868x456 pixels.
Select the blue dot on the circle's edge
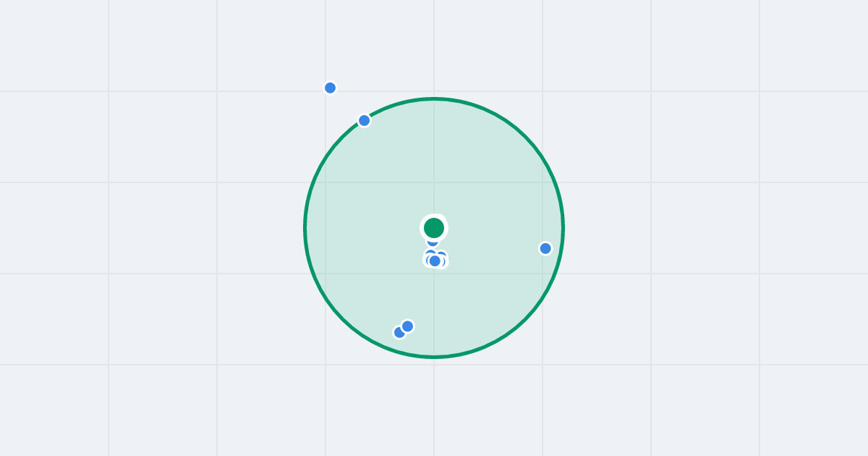pyautogui.click(x=364, y=120)
